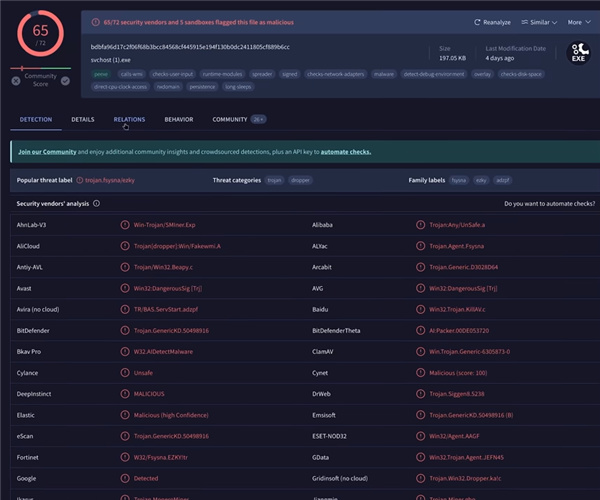Click the AliCloud detection alert icon

point(125,246)
